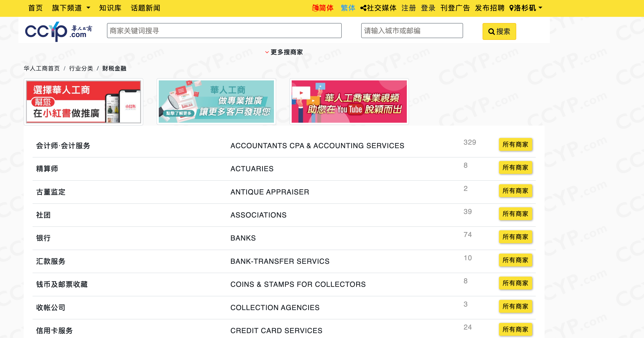
Task: Open the YouTube video promotion banner
Action: [x=349, y=101]
